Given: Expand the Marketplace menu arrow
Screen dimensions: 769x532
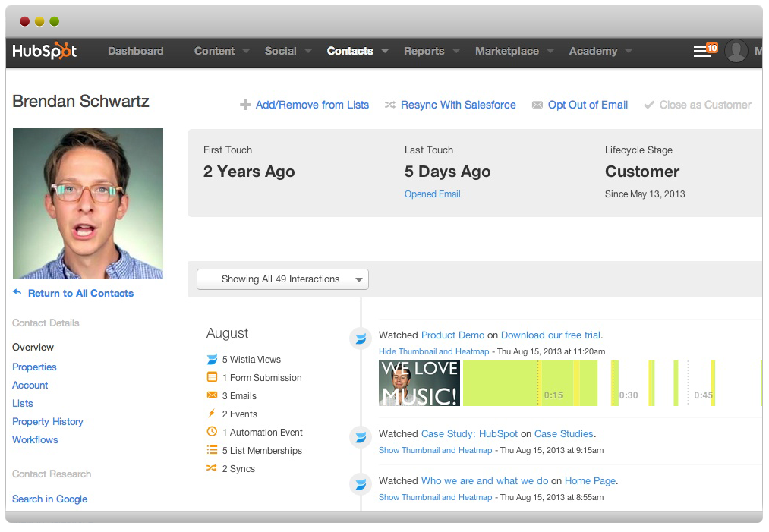Looking at the screenshot, I should coord(550,51).
